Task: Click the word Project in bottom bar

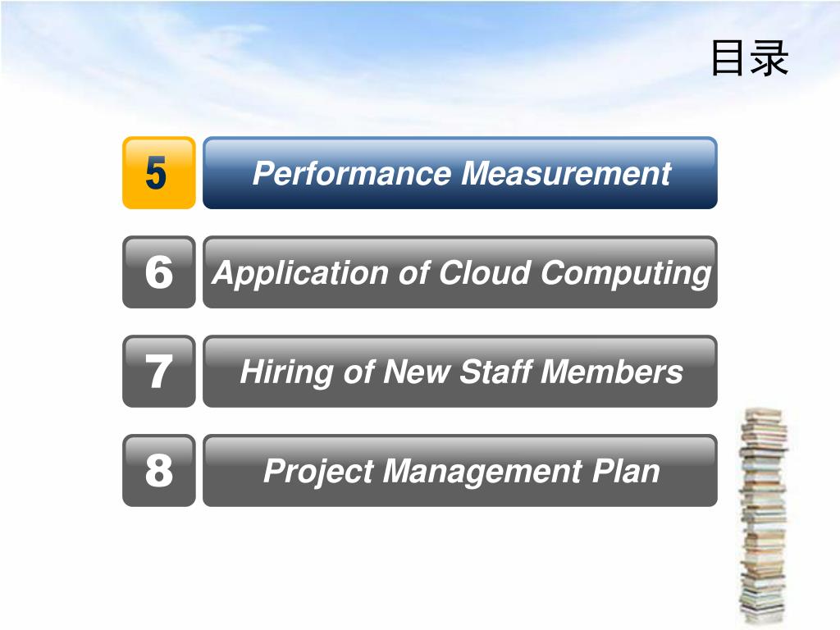Action: pos(319,472)
